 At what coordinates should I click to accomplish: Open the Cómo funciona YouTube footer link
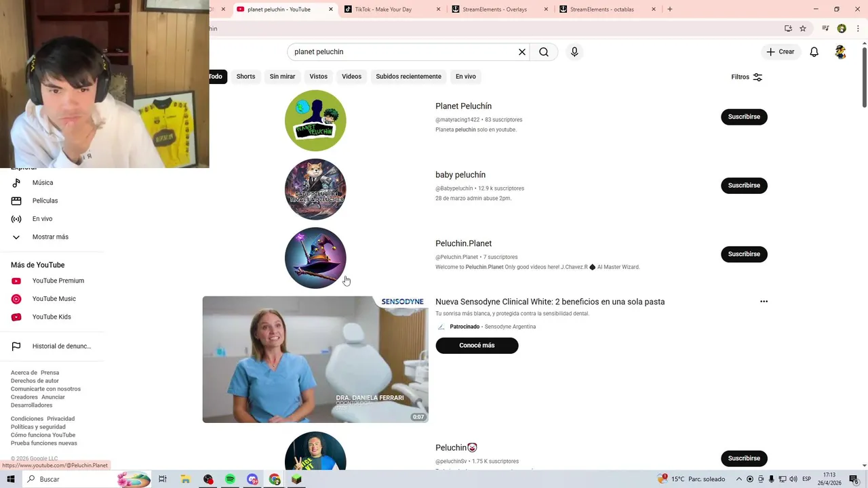point(43,435)
